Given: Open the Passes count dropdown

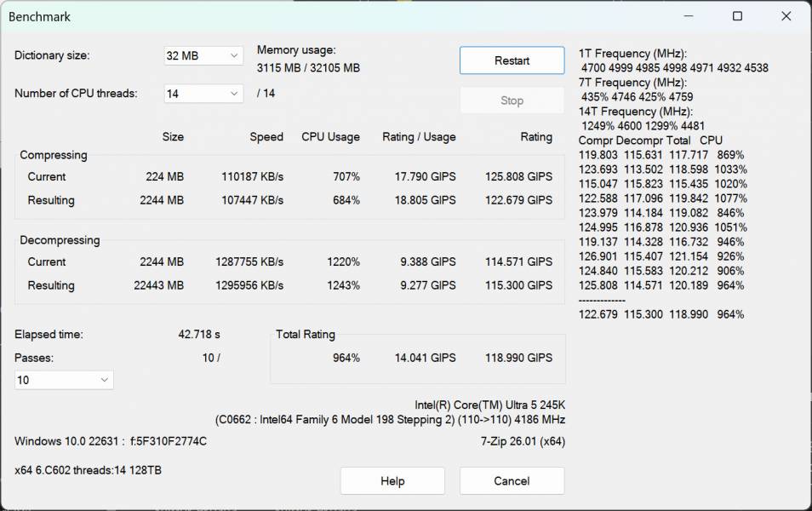Looking at the screenshot, I should [x=64, y=380].
